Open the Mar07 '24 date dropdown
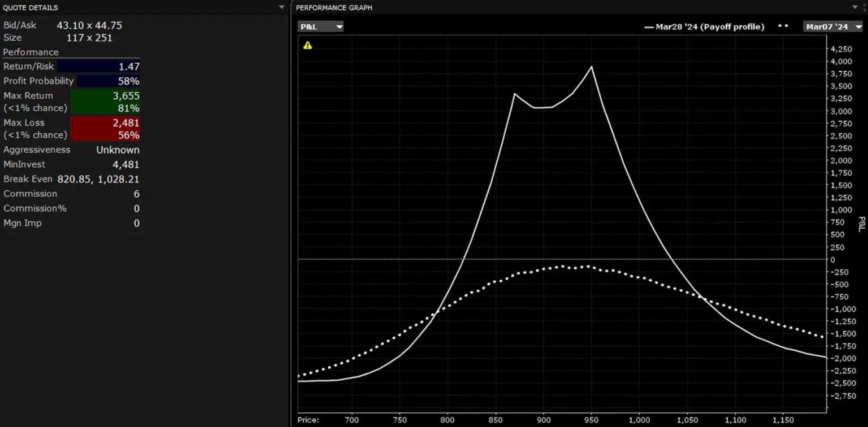 (834, 27)
